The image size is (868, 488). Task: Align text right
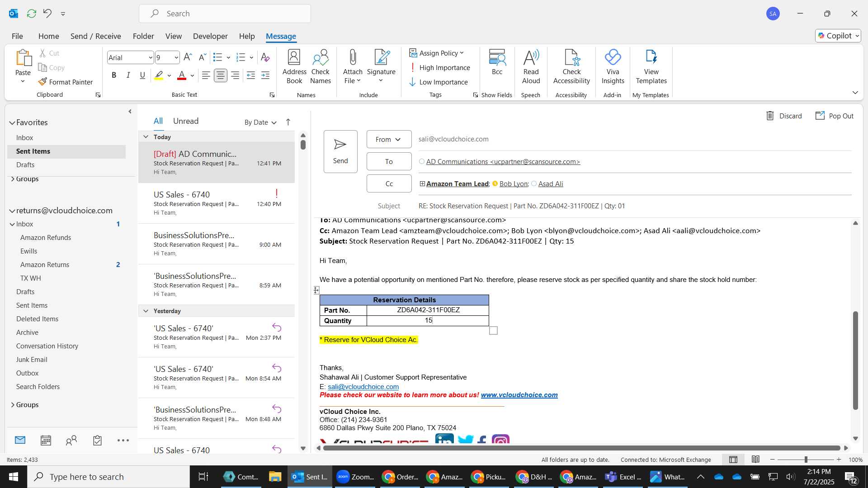[235, 75]
